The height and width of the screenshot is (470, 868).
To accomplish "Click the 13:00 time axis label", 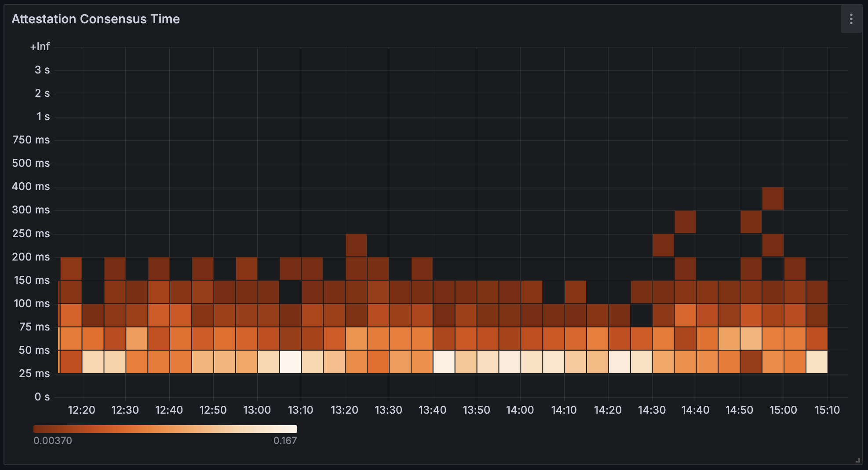I will 257,410.
